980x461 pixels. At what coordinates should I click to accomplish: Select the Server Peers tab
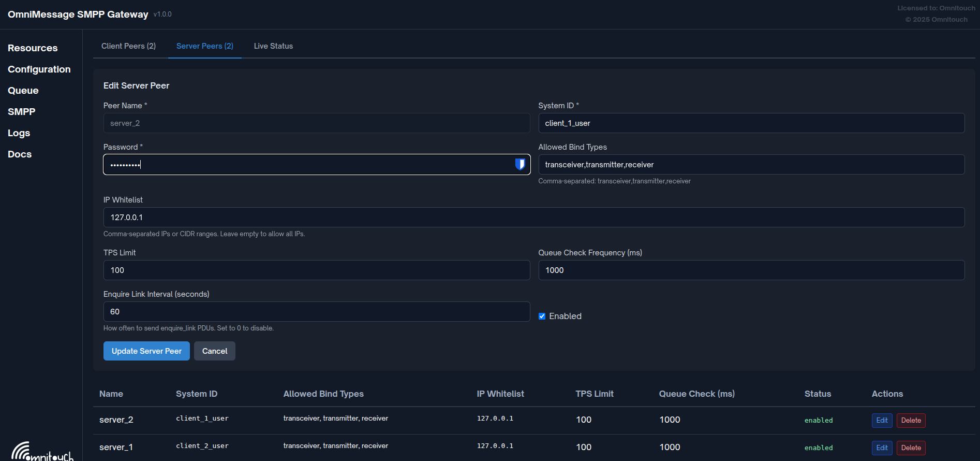(x=205, y=46)
